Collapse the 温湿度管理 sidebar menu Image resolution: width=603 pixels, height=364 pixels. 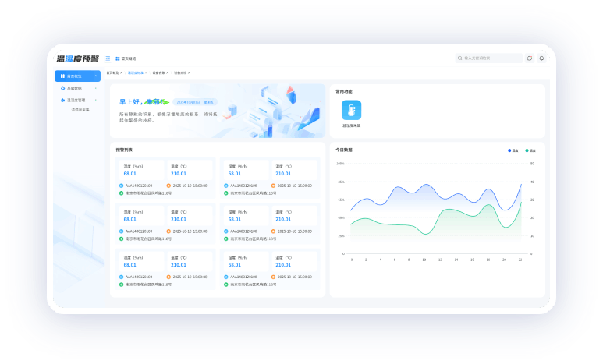pyautogui.click(x=96, y=100)
